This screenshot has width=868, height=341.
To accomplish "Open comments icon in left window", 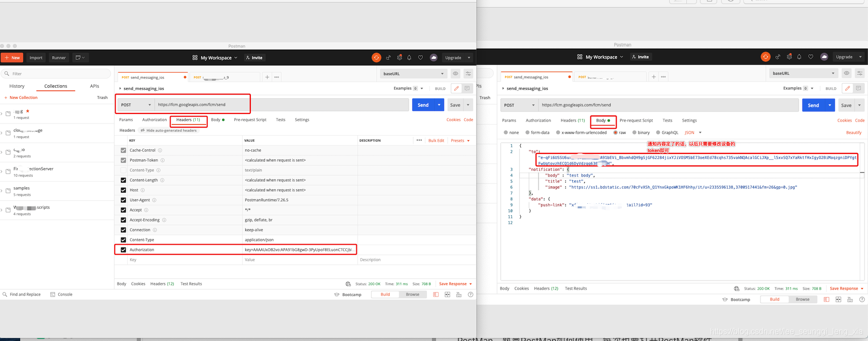I will (x=467, y=88).
